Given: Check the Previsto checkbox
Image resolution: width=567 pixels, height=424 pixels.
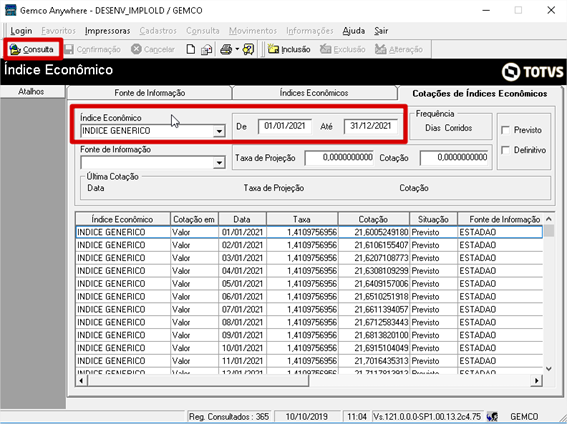Looking at the screenshot, I should pos(506,130).
